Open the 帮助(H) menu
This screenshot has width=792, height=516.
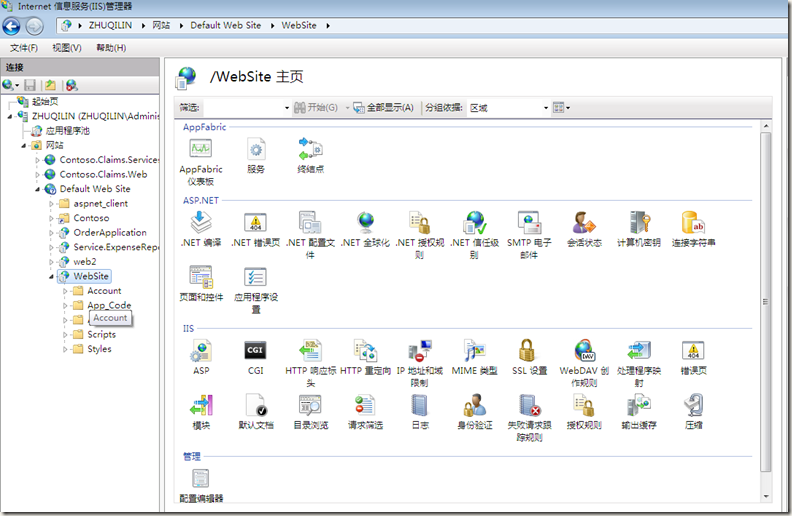coord(111,47)
